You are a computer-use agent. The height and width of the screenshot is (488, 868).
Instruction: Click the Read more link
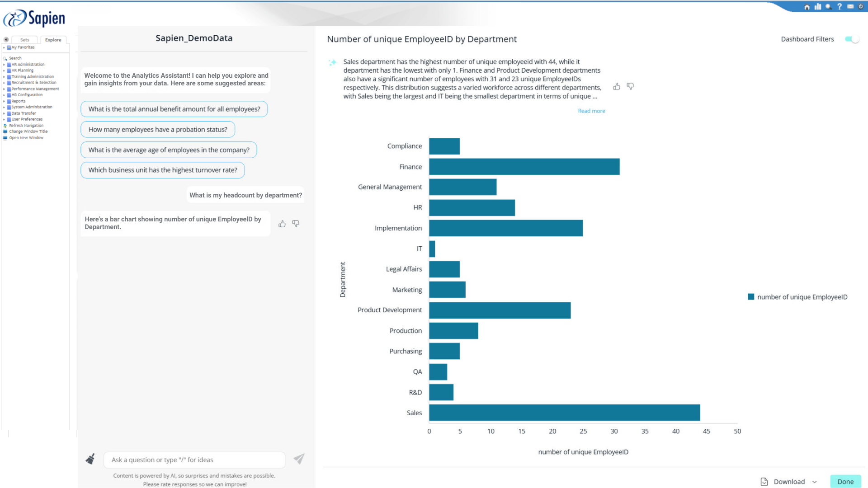point(591,111)
